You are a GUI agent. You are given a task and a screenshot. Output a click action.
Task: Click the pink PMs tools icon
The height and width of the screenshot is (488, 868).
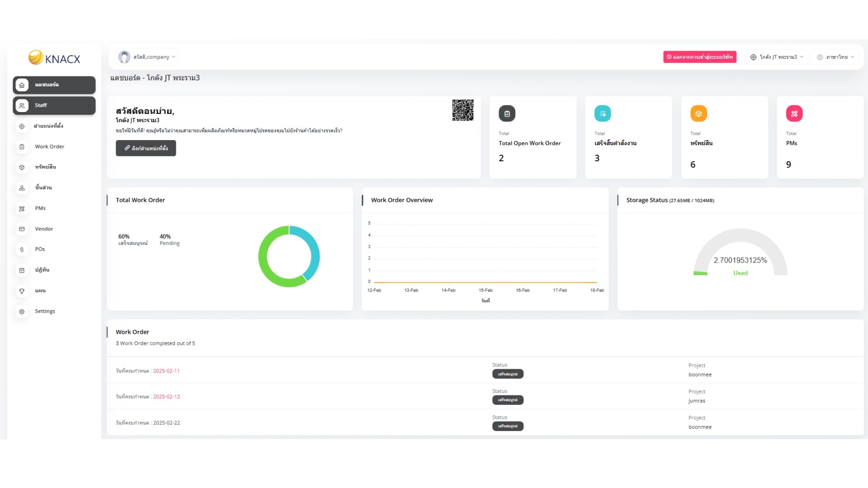(794, 114)
